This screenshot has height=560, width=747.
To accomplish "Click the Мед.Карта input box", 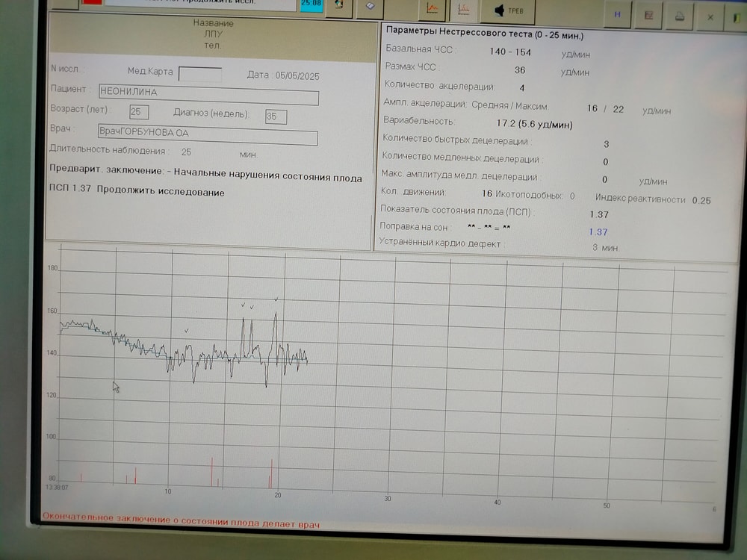I will 199,74.
